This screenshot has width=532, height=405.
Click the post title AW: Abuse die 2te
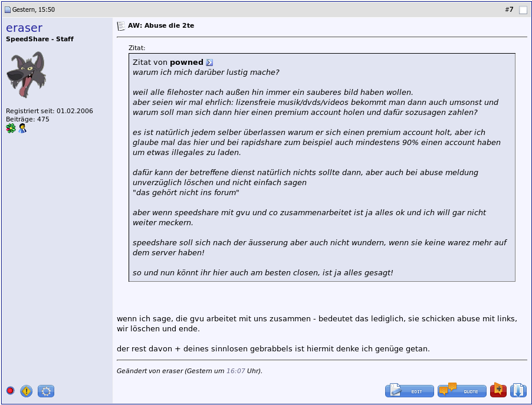pyautogui.click(x=161, y=25)
